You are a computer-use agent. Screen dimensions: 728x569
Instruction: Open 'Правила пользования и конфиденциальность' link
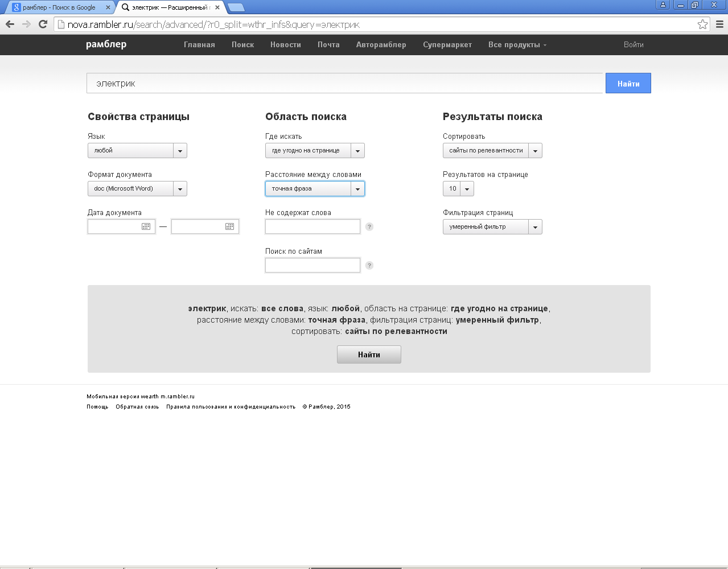231,407
